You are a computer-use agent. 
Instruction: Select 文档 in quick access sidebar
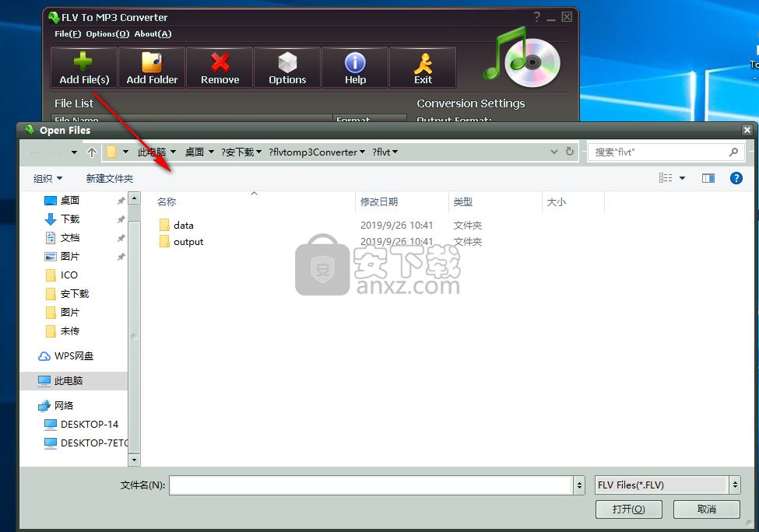point(70,238)
